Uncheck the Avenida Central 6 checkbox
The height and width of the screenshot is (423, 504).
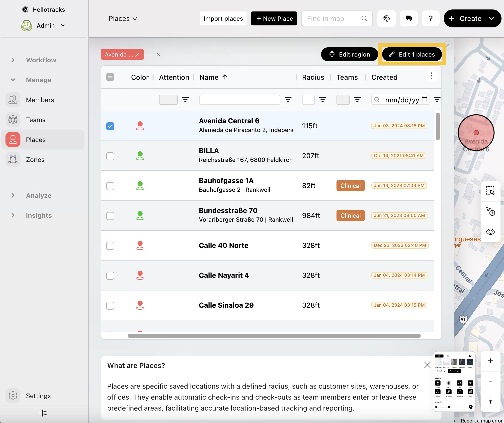click(x=110, y=126)
